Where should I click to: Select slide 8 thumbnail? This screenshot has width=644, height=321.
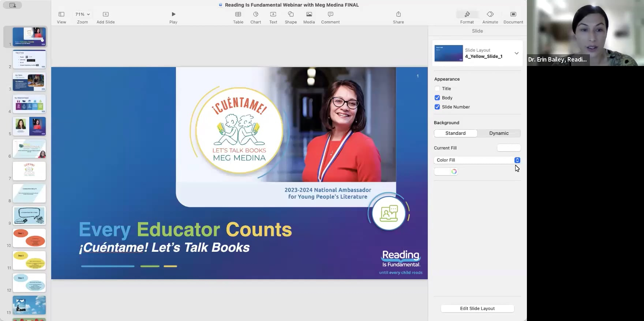(x=29, y=193)
